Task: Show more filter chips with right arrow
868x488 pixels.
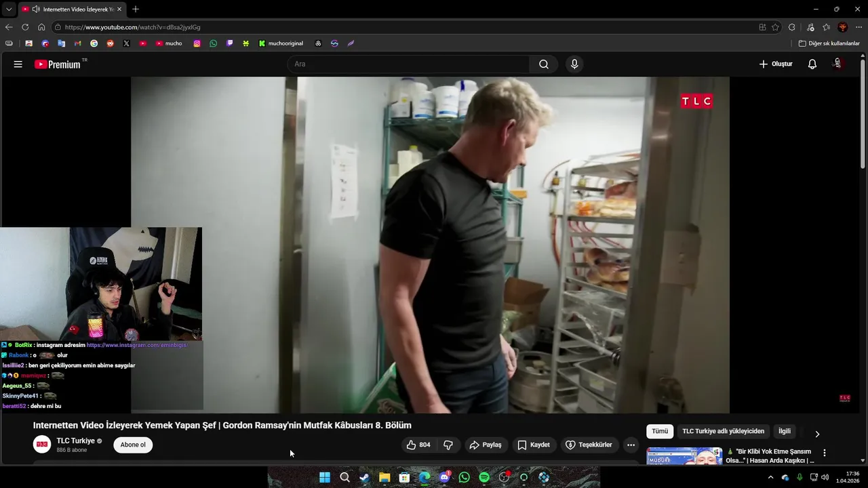Action: [817, 434]
